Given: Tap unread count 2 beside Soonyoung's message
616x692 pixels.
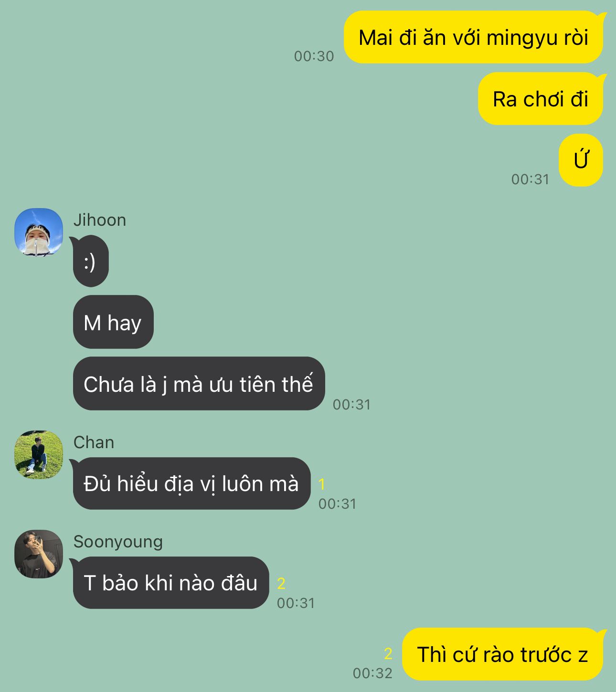Looking at the screenshot, I should pos(281,583).
